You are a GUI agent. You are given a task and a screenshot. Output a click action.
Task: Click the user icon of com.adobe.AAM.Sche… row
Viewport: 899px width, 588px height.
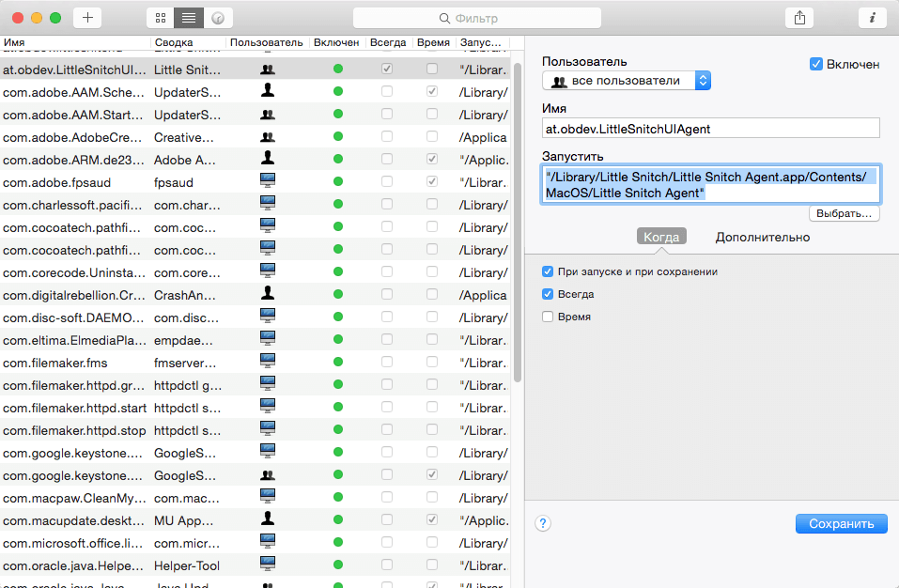coord(267,90)
